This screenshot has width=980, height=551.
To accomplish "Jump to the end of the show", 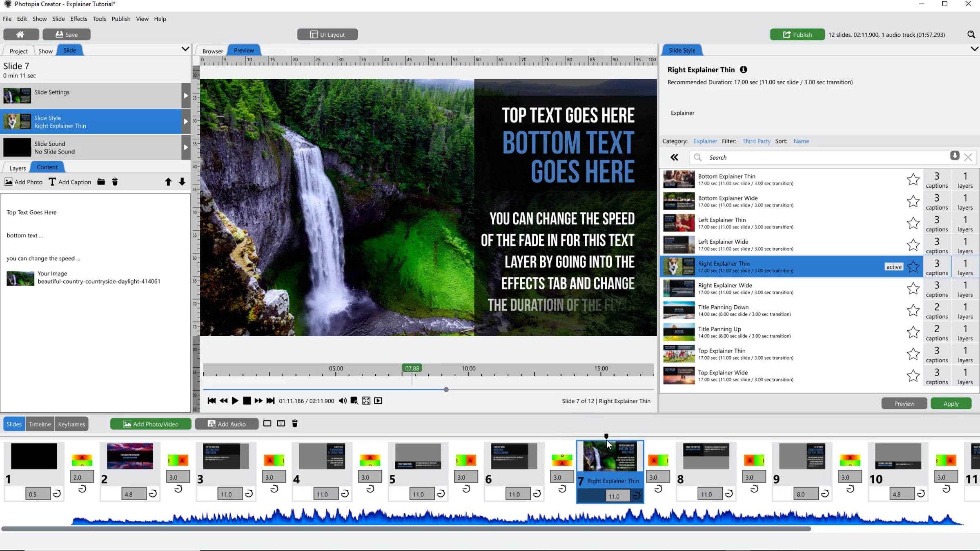I will tap(270, 401).
